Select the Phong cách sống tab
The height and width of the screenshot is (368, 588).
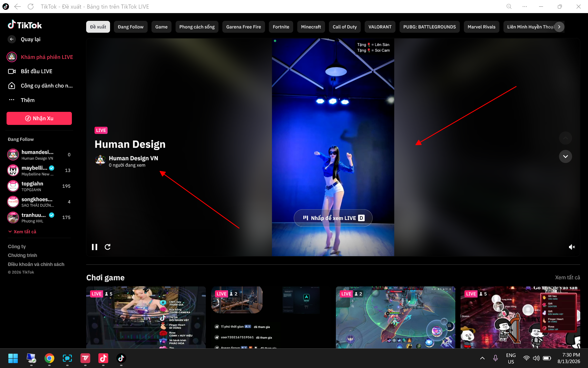[x=197, y=27]
